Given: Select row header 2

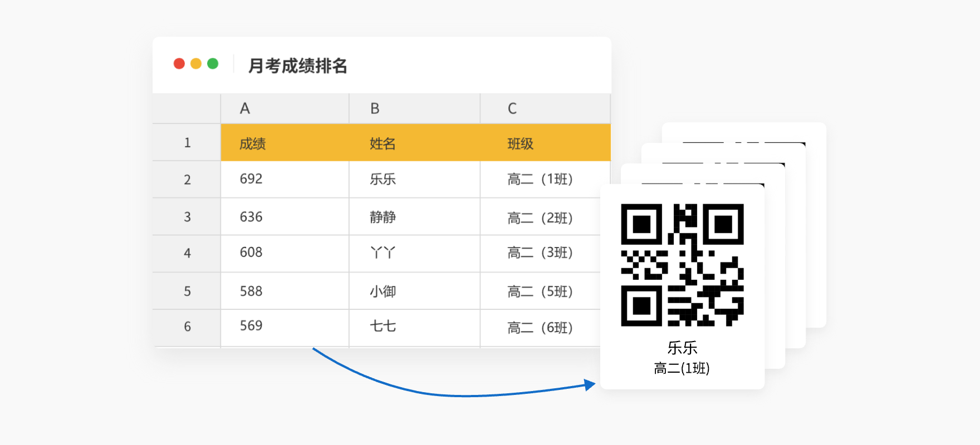Looking at the screenshot, I should coord(187,180).
